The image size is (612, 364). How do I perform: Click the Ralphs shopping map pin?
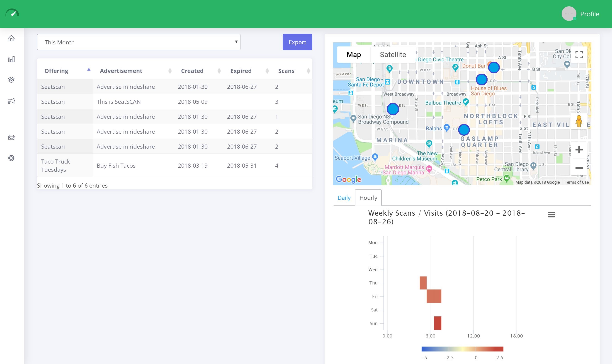[447, 128]
